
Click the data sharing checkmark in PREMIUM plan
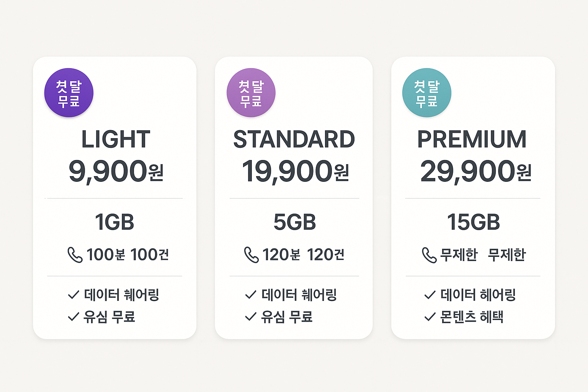point(430,295)
